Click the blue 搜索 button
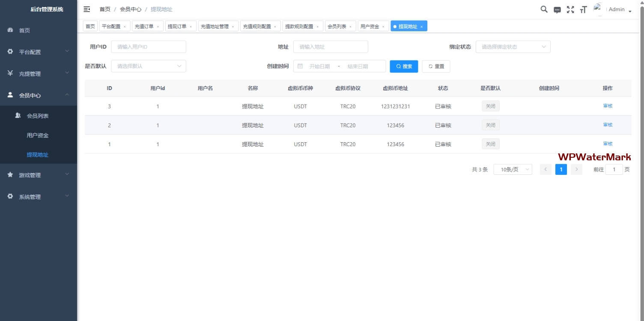This screenshot has width=644, height=321. pyautogui.click(x=404, y=66)
